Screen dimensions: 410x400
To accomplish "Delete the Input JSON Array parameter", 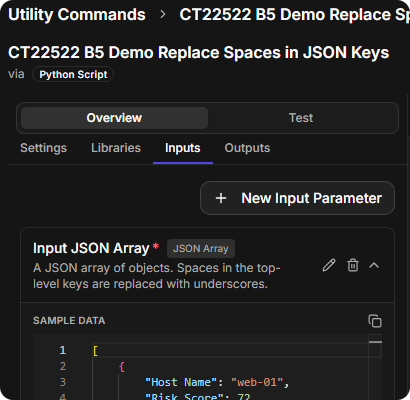I will click(353, 265).
